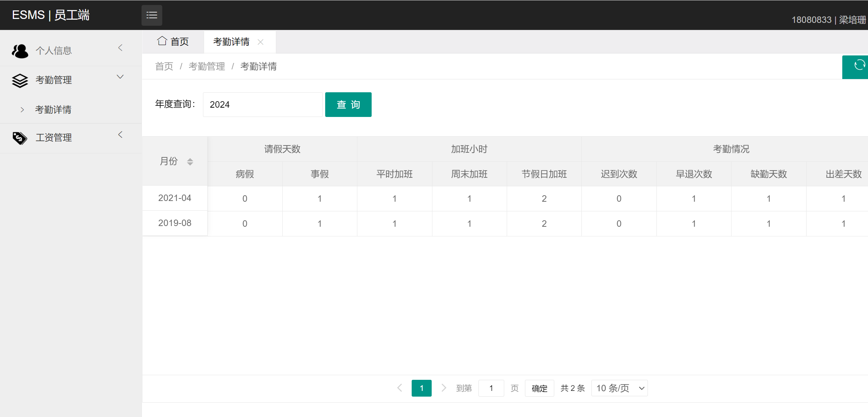The image size is (868, 417).
Task: Click the sidebar collapse hamburger icon
Action: coord(152,15)
